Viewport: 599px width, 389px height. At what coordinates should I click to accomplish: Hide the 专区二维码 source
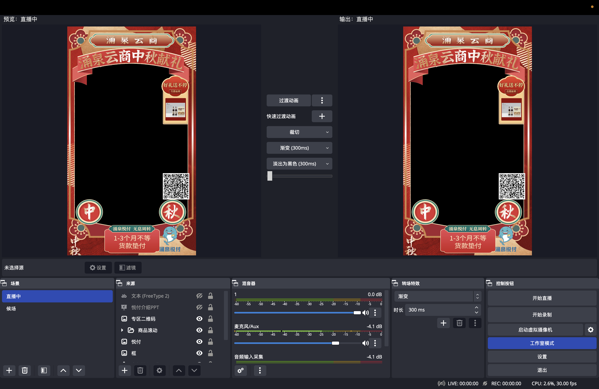[x=199, y=319]
